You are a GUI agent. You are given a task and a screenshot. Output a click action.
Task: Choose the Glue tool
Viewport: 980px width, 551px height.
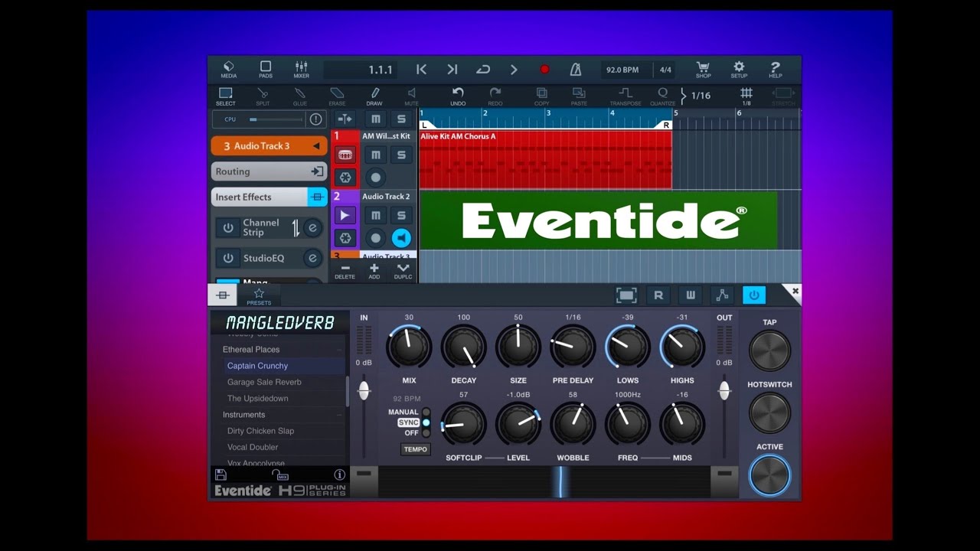point(299,96)
